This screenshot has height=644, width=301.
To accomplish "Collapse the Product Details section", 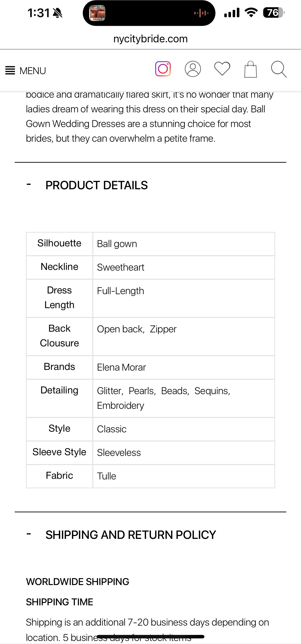I will (x=29, y=185).
